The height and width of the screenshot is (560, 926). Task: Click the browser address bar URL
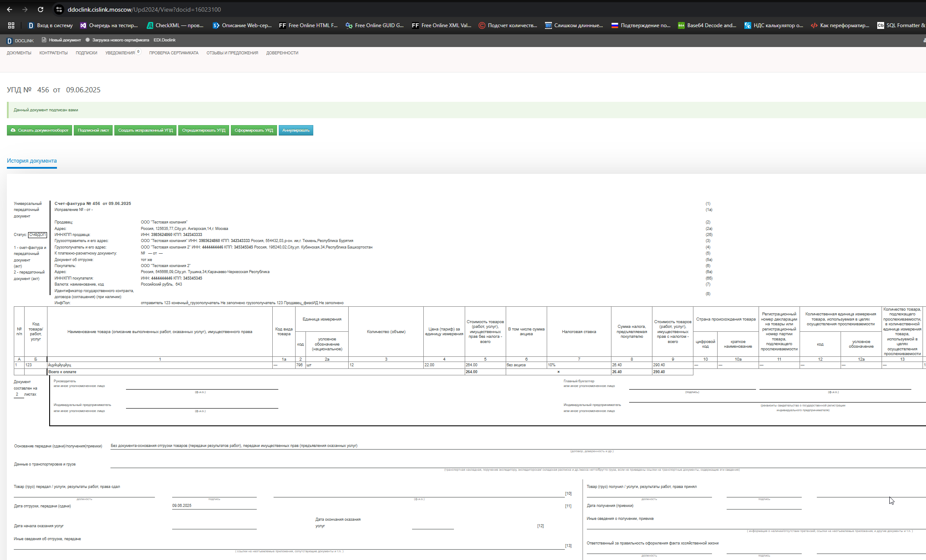point(144,9)
